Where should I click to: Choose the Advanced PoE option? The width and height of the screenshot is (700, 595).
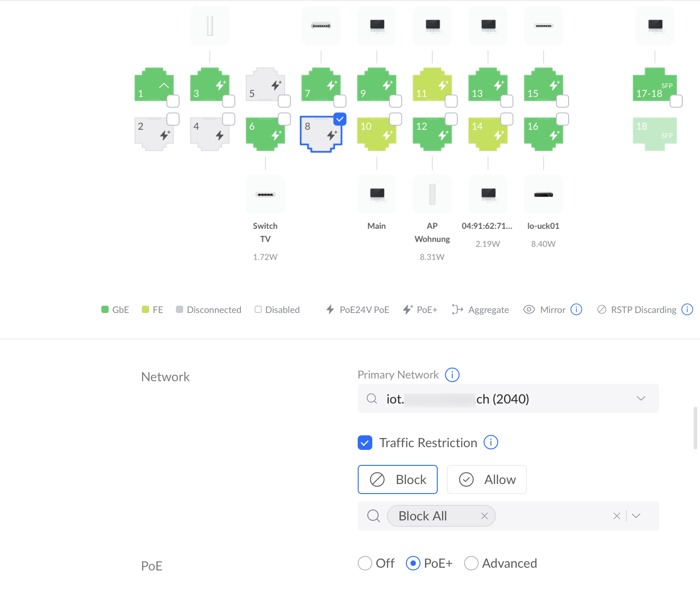(471, 563)
